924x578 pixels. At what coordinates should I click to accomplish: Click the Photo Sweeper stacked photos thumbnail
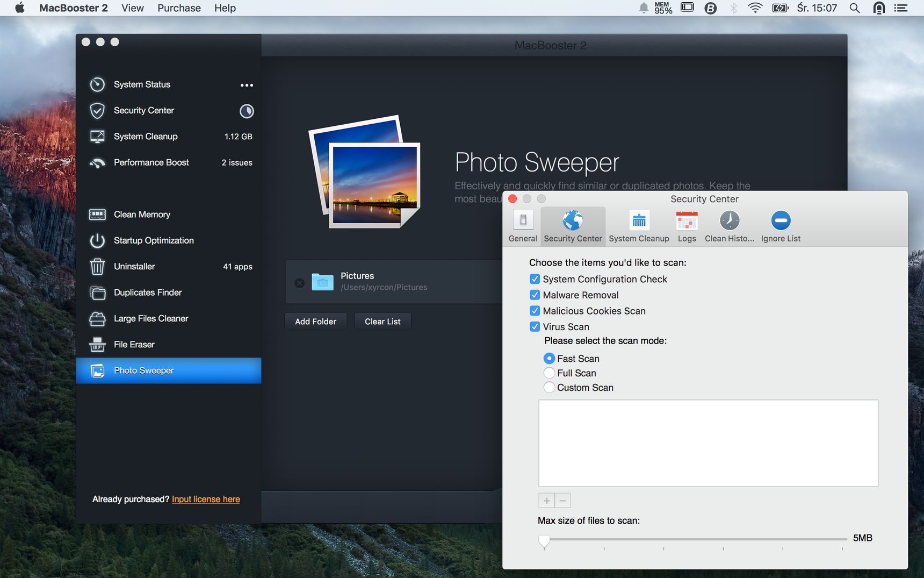(x=364, y=172)
